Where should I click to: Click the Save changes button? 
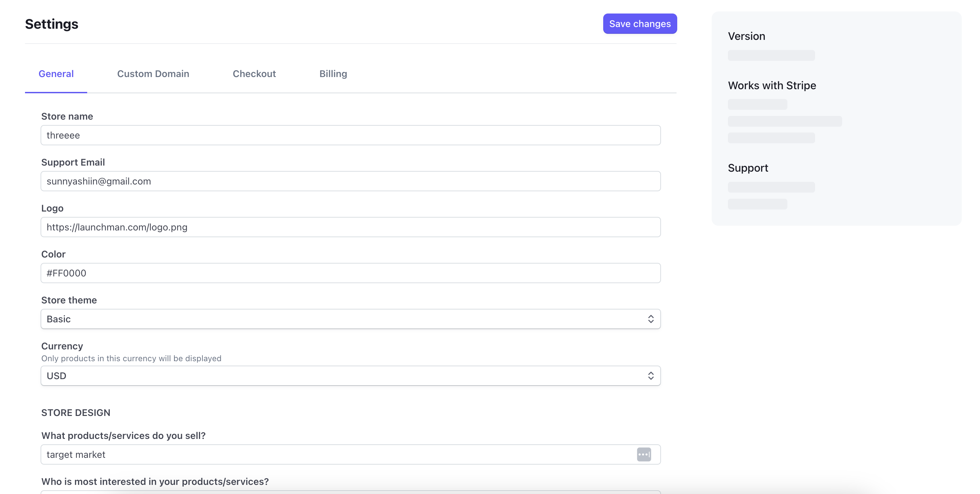[639, 24]
